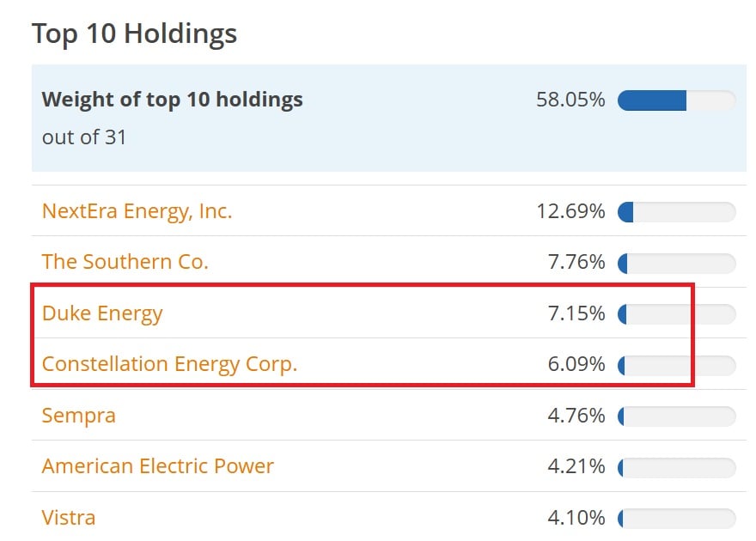Click the highlighted red outlined region
Viewport: 756px width, 541px height.
pyautogui.click(x=361, y=338)
